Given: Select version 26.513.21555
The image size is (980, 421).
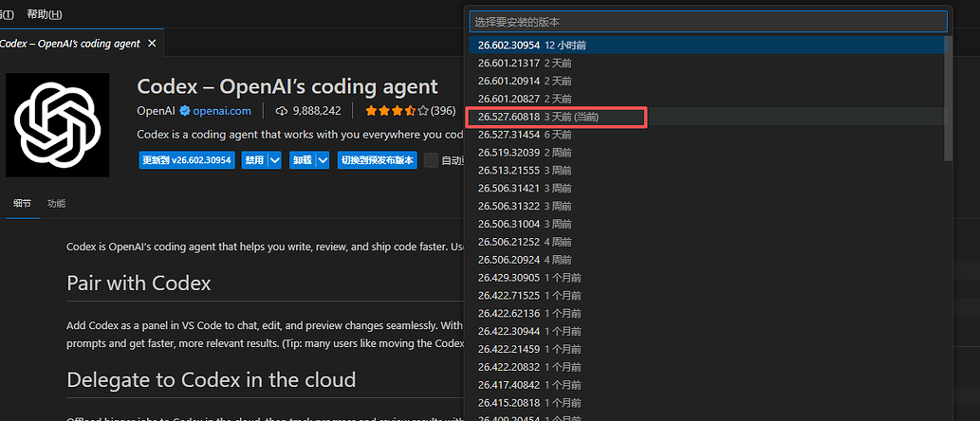Looking at the screenshot, I should (708, 171).
